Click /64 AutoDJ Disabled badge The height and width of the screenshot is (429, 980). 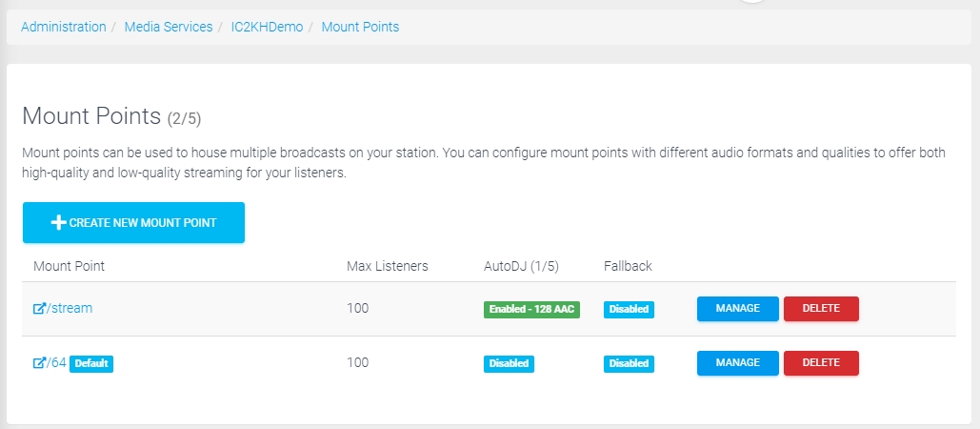[x=509, y=364]
